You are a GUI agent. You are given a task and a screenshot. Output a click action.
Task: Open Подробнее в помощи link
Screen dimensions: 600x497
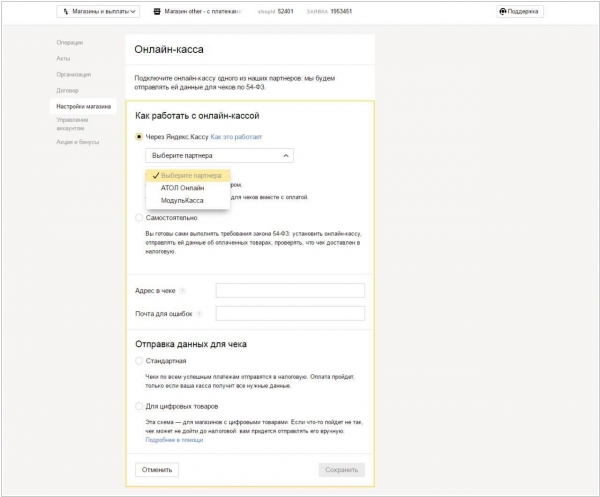coord(174,440)
